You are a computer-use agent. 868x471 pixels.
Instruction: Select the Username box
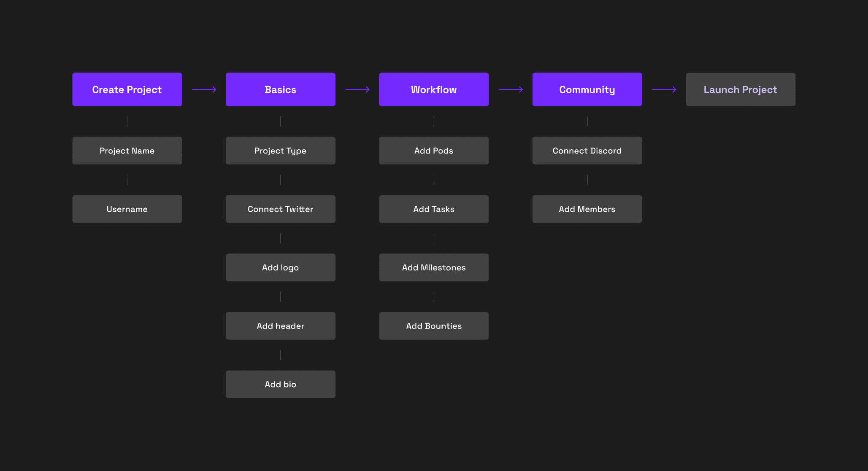coord(127,209)
